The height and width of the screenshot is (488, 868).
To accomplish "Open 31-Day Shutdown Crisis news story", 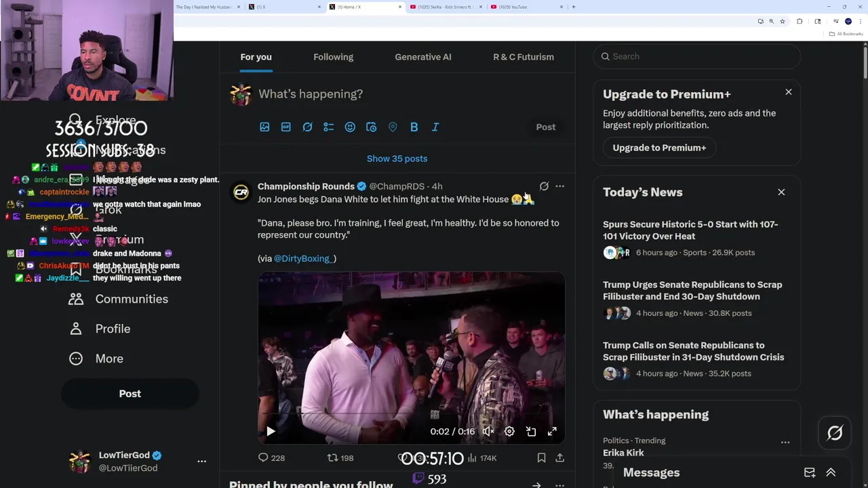I will [x=696, y=359].
